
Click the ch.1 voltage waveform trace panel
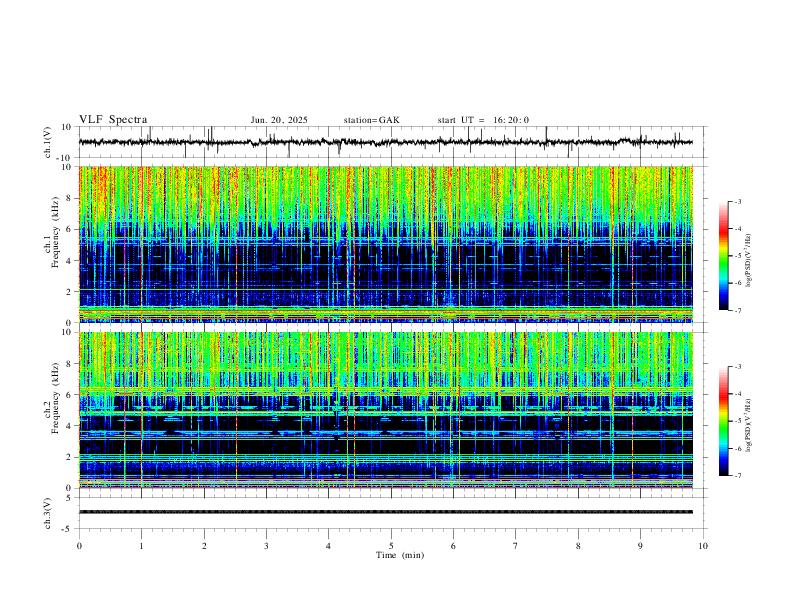[393, 142]
